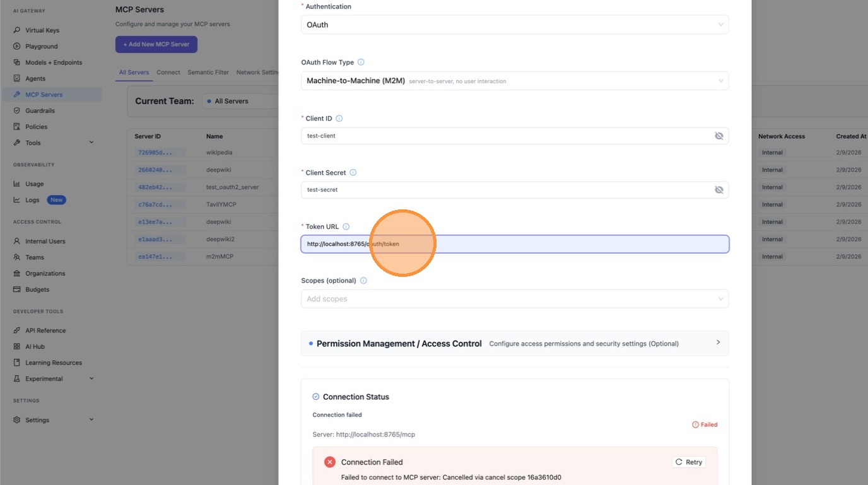This screenshot has width=868, height=485.
Task: Select the MCP Servers wrench icon
Action: 17,95
